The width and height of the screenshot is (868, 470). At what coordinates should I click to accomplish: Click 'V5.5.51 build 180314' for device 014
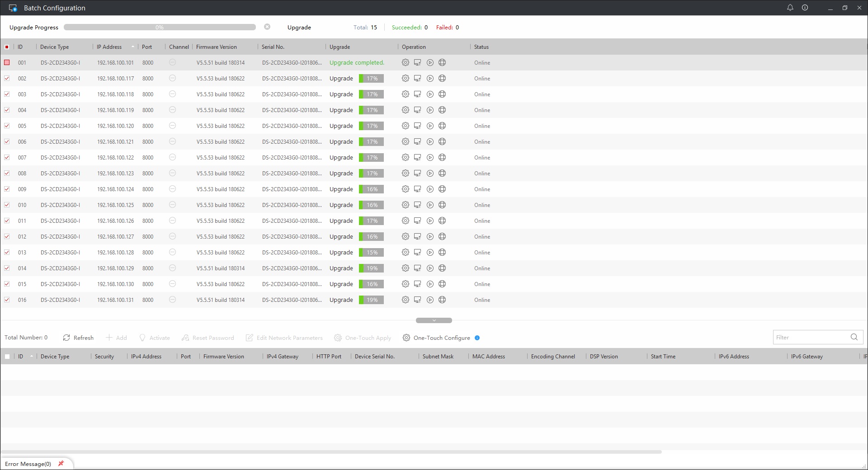click(221, 268)
